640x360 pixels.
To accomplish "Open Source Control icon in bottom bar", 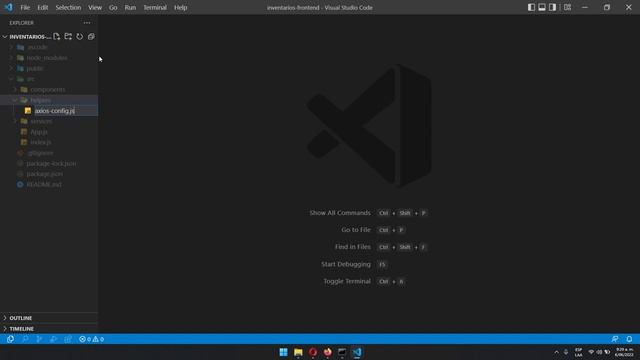I will tap(39, 339).
